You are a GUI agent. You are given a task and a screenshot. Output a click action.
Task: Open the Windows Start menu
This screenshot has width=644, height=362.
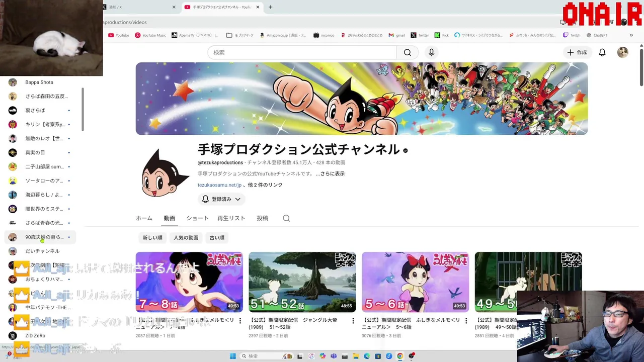(x=232, y=356)
